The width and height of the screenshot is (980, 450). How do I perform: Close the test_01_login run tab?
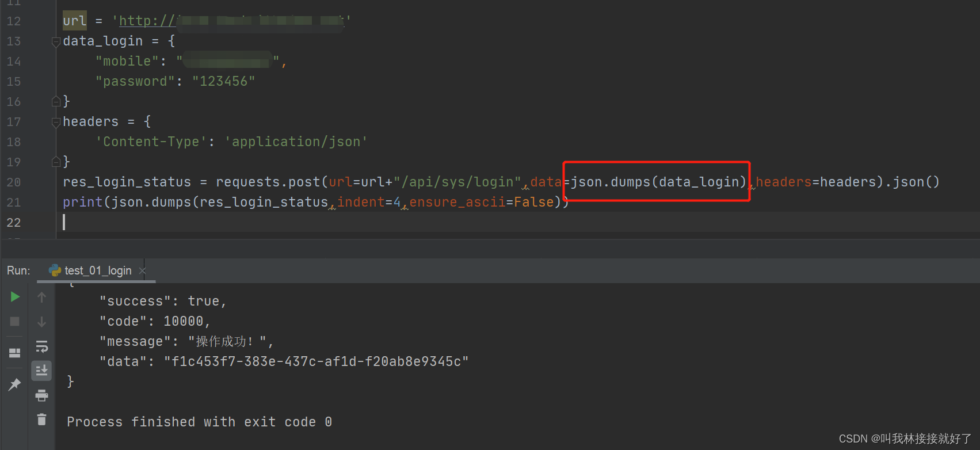(x=142, y=270)
